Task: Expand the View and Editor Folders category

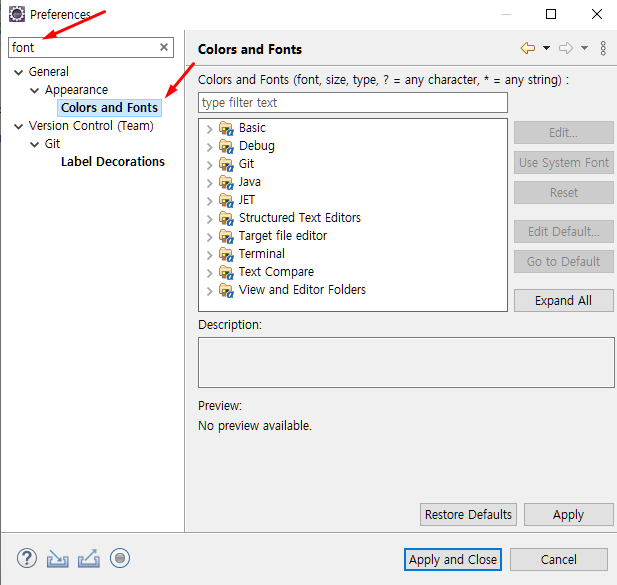Action: click(x=209, y=291)
